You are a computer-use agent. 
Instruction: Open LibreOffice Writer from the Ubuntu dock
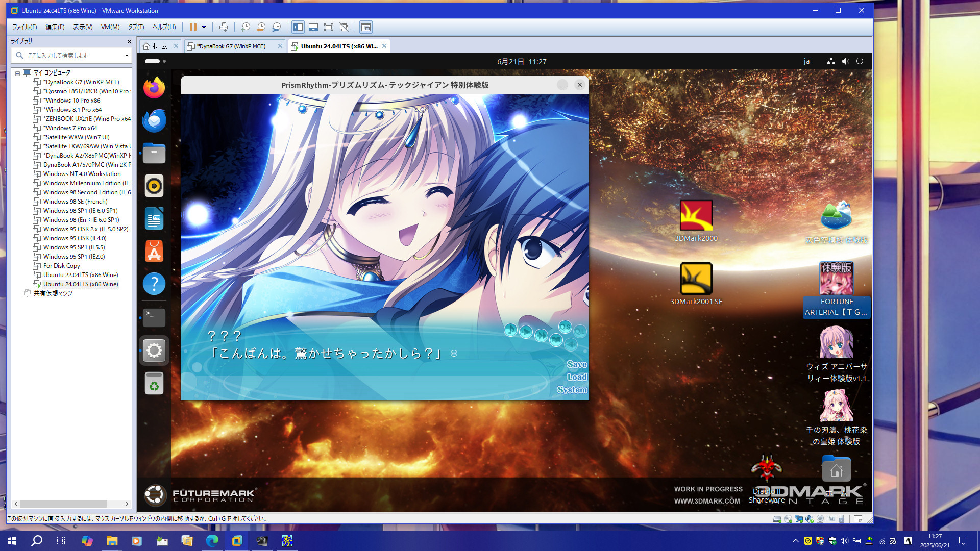[154, 218]
